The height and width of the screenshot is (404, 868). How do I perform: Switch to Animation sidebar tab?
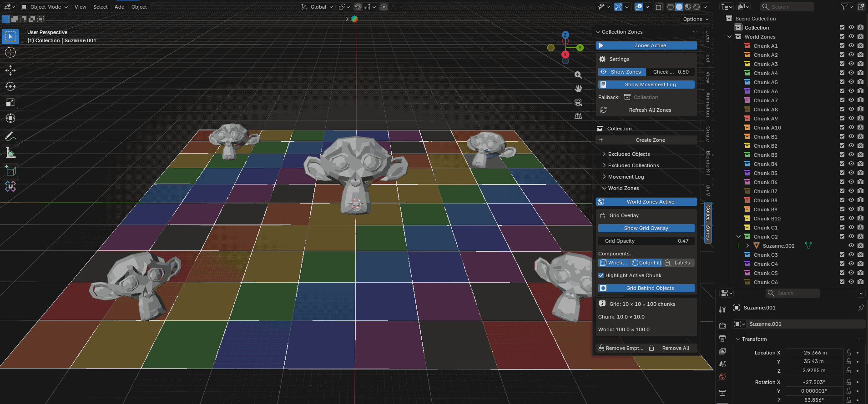point(708,105)
